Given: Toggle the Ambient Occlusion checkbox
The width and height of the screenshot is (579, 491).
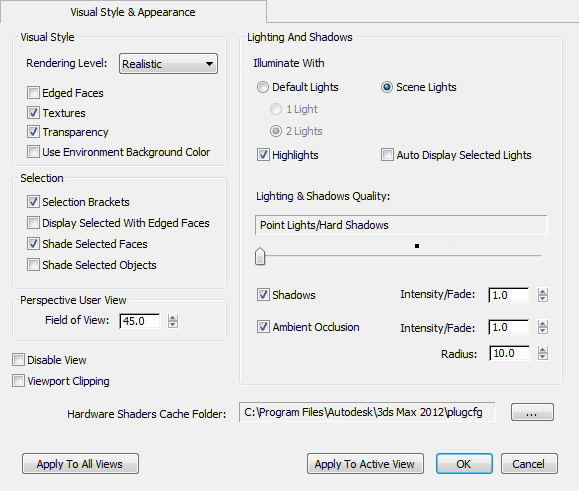Looking at the screenshot, I should click(263, 327).
